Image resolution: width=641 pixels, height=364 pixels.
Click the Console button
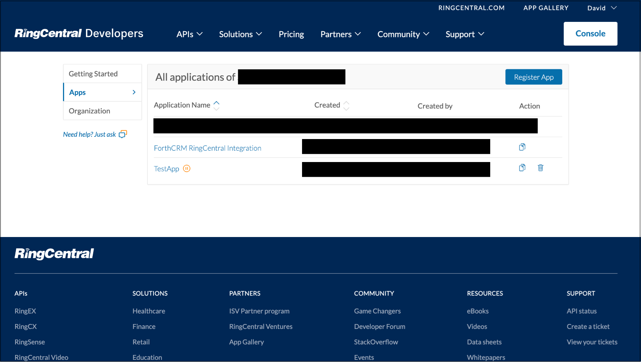590,34
